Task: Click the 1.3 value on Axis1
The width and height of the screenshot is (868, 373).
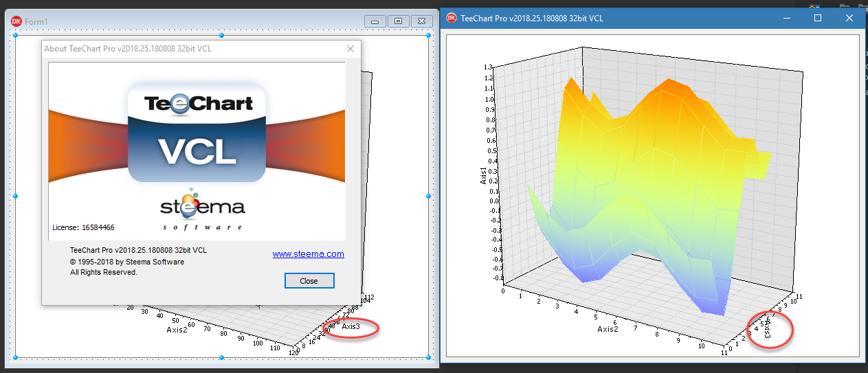Action: (489, 67)
